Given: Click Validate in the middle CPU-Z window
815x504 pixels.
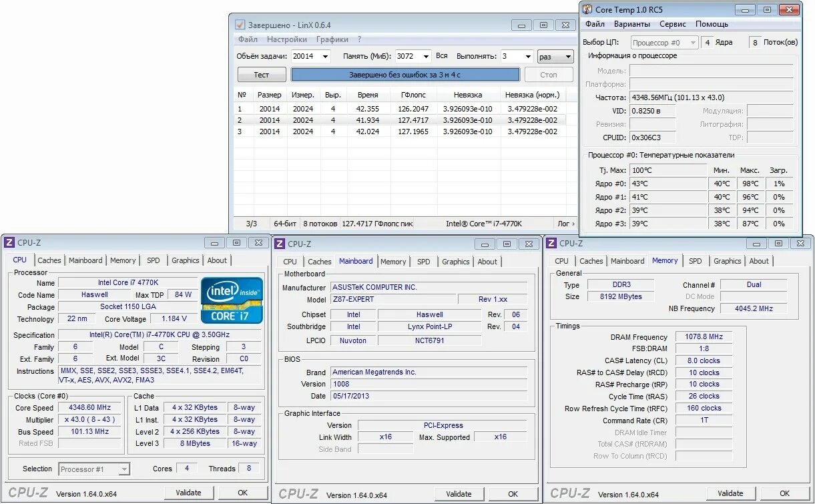Looking at the screenshot, I should point(459,494).
